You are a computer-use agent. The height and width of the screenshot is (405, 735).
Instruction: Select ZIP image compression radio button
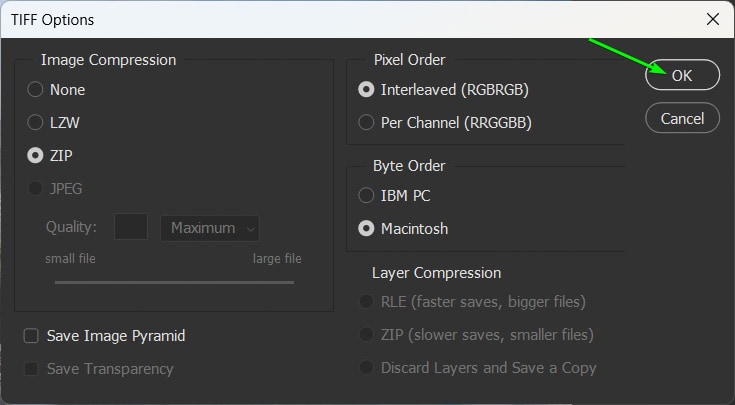pyautogui.click(x=36, y=156)
